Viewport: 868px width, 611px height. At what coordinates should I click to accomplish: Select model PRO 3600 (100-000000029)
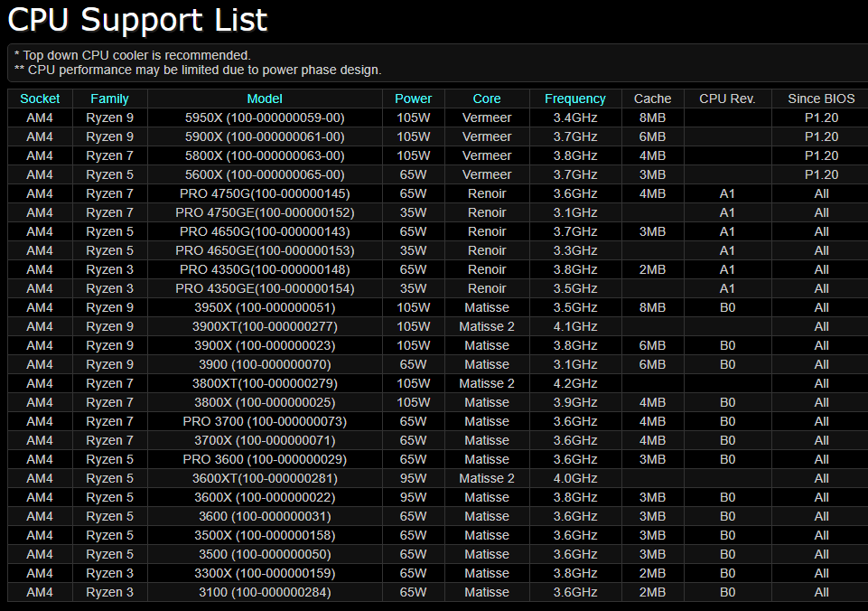pyautogui.click(x=265, y=459)
